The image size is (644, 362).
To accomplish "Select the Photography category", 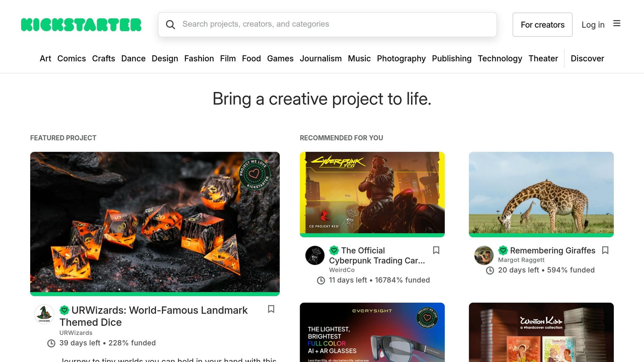I will pos(401,58).
